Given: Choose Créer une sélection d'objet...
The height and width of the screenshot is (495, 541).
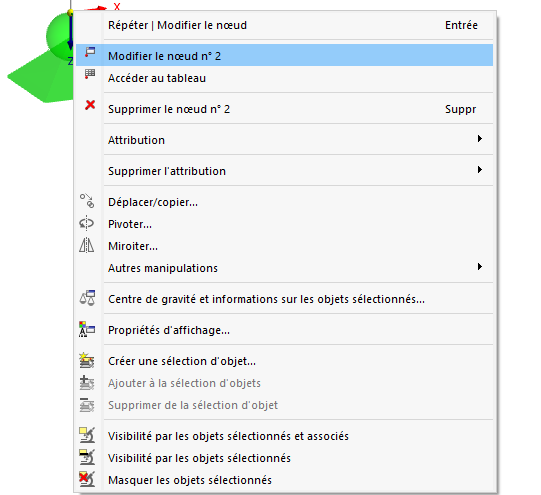Looking at the screenshot, I should click(284, 361).
